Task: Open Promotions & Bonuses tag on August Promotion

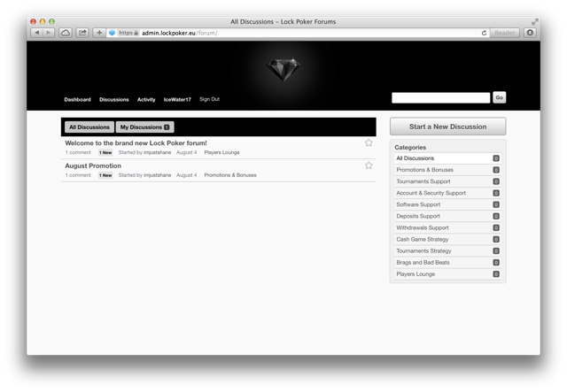Action: pyautogui.click(x=230, y=175)
